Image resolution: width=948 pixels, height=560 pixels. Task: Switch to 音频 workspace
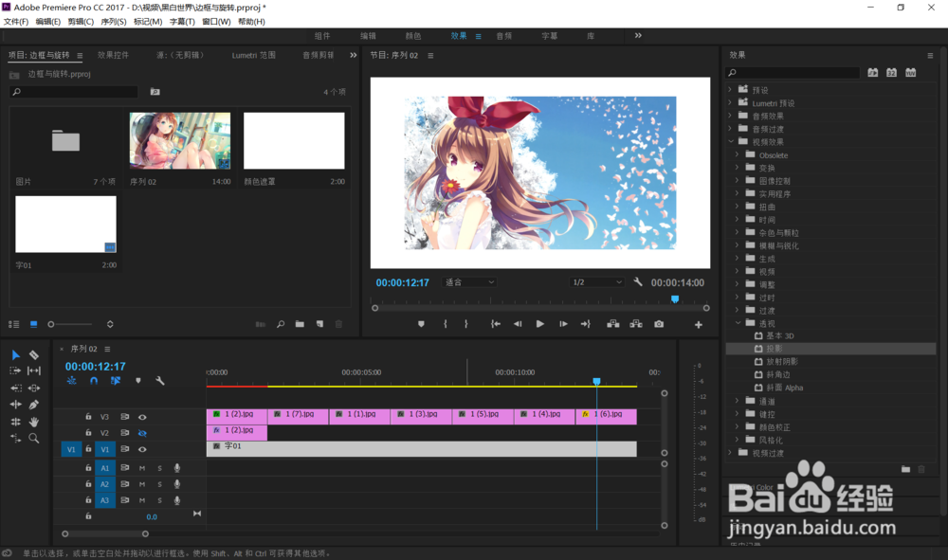click(x=504, y=36)
